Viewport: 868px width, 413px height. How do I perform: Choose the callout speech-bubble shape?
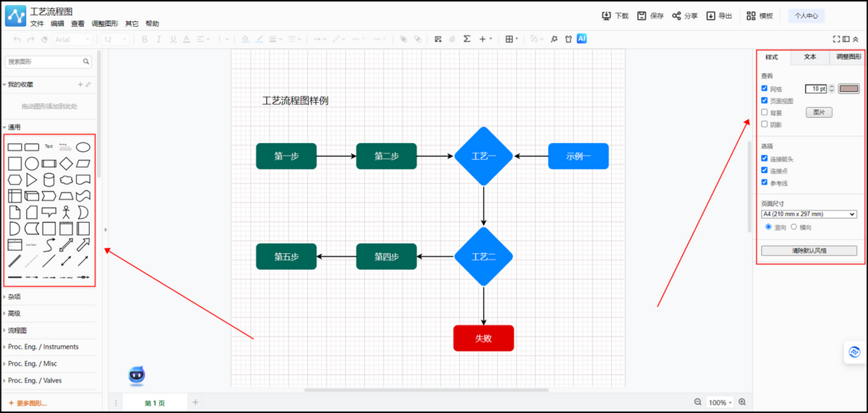[49, 213]
